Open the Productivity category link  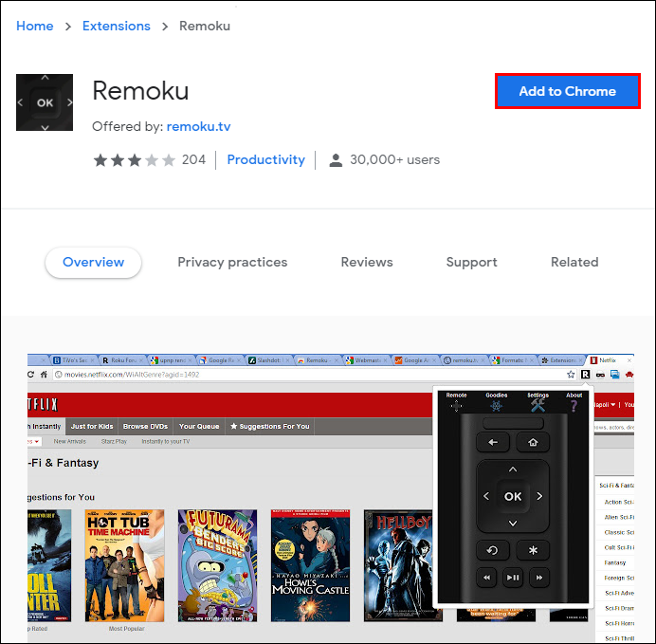pos(266,159)
